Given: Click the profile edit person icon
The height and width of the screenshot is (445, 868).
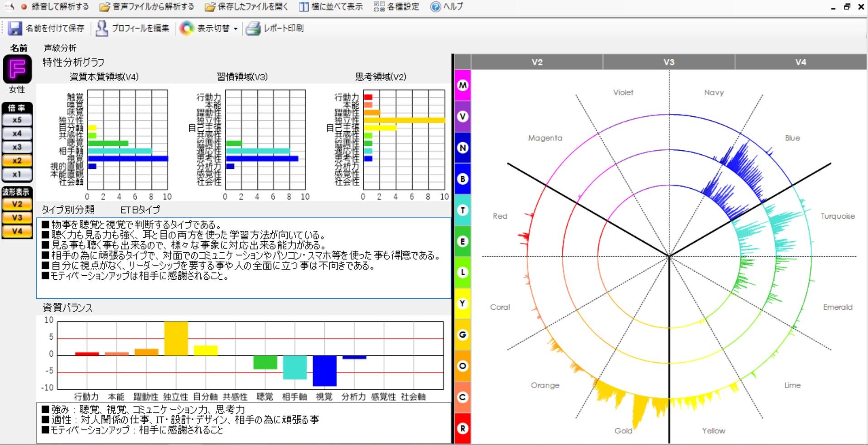Looking at the screenshot, I should 102,29.
